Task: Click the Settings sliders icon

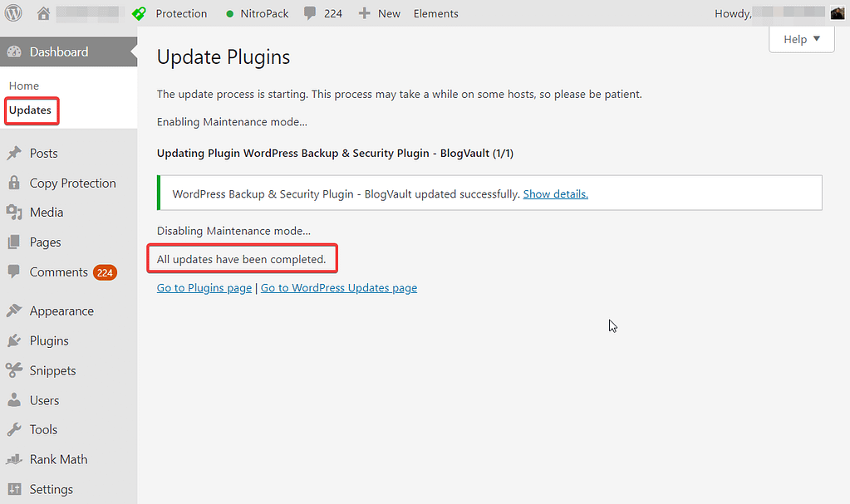Action: coord(14,489)
